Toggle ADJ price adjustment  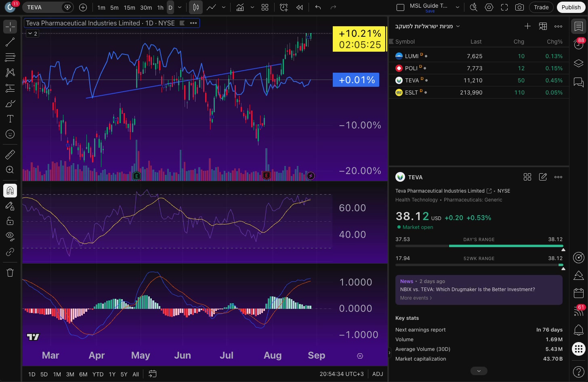pos(378,374)
